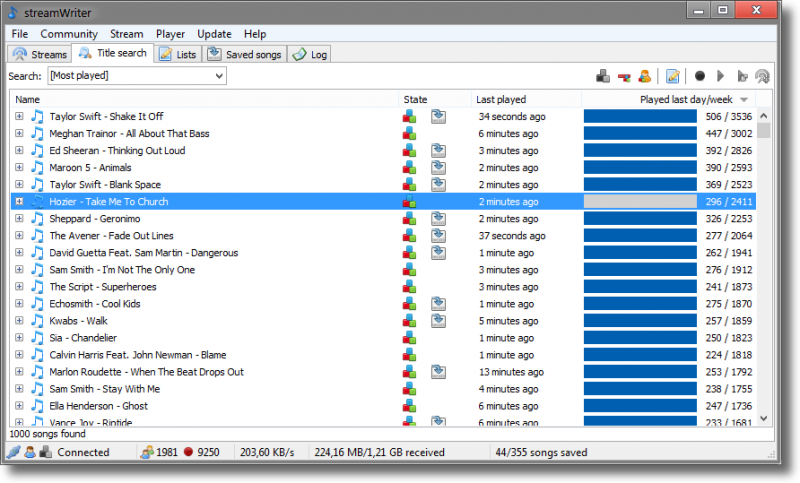Click the black record button in toolbar
The image size is (800, 483).
pyautogui.click(x=700, y=76)
